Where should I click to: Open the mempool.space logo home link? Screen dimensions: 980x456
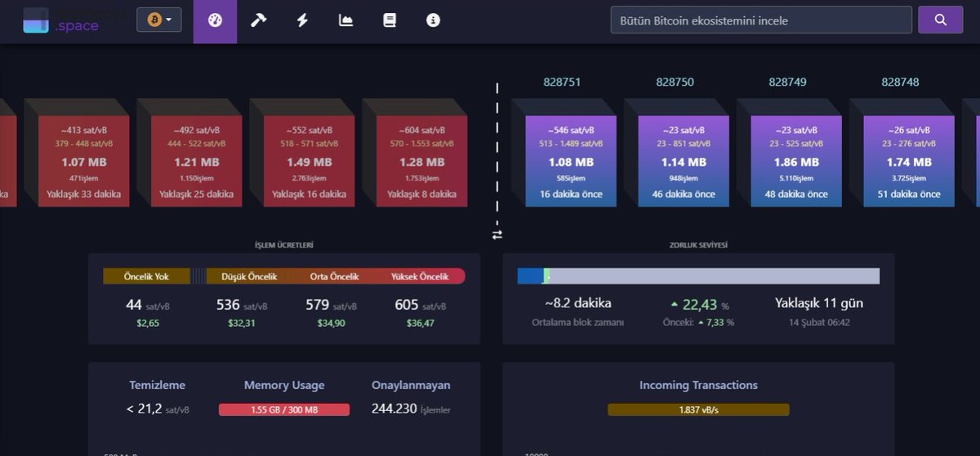coord(61,20)
